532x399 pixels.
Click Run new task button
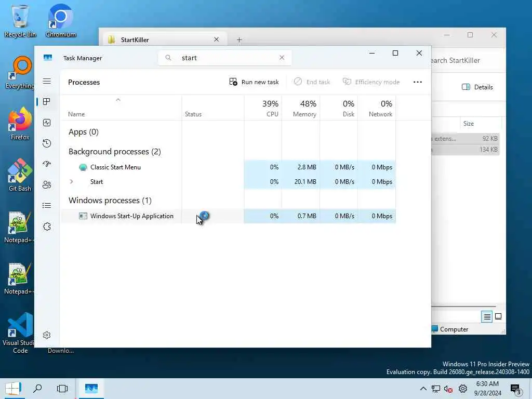[254, 82]
